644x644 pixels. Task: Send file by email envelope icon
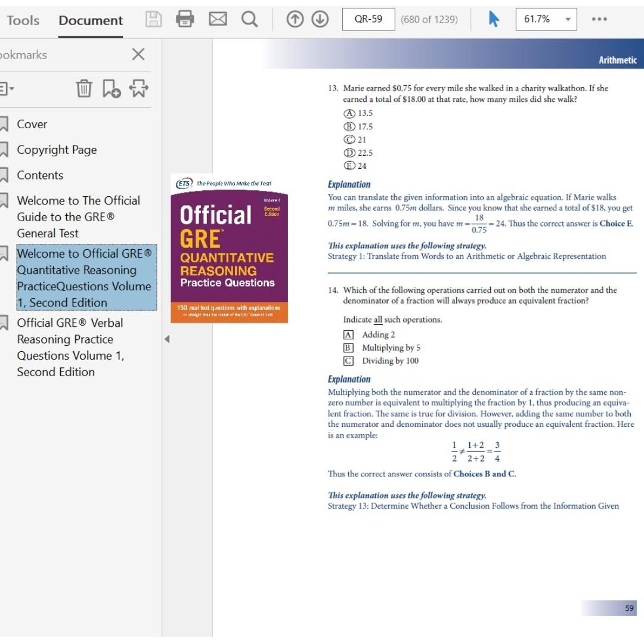(218, 19)
